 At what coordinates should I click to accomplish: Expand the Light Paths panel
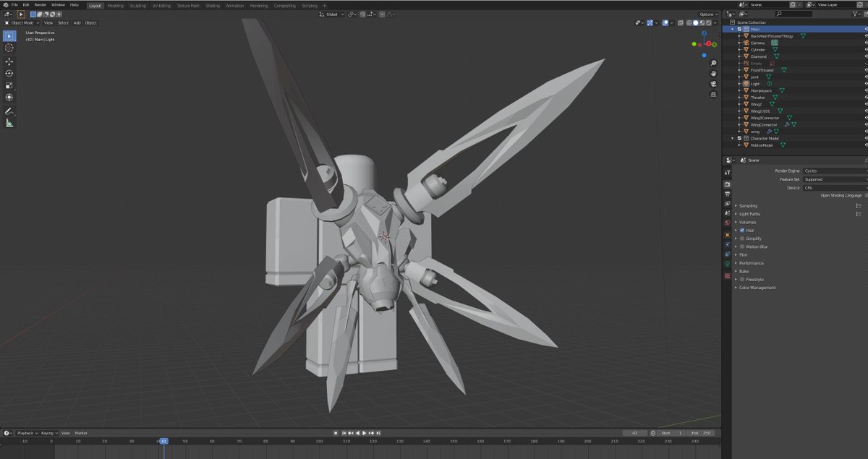[749, 214]
